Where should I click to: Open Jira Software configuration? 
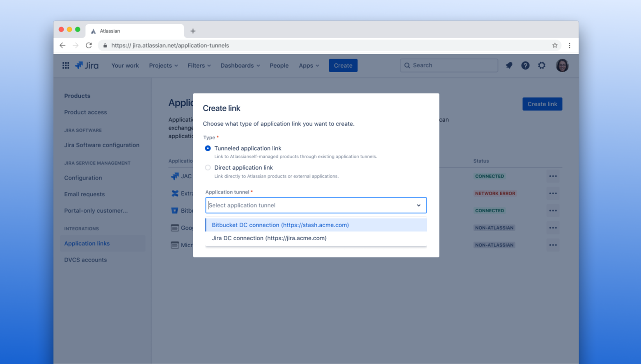point(102,145)
